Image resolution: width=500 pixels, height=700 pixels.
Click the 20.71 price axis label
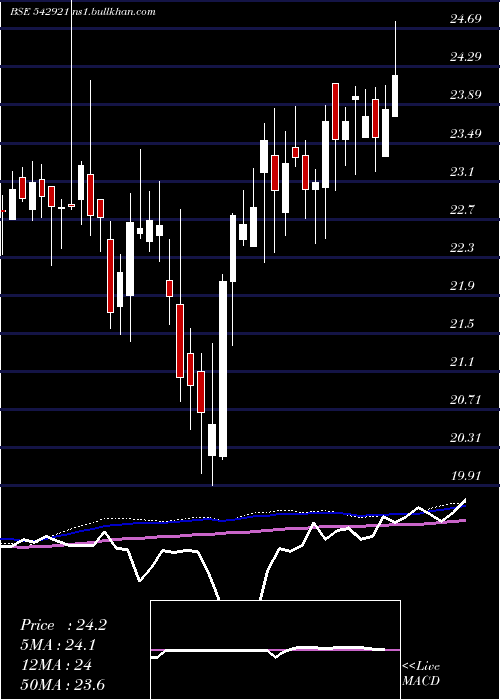(466, 400)
